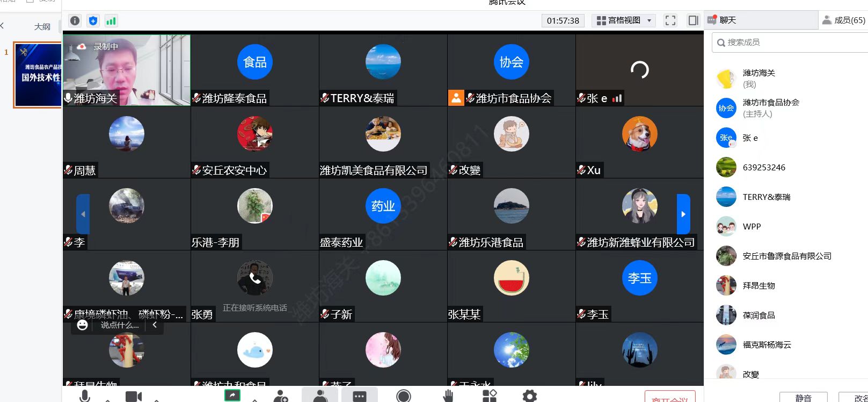The width and height of the screenshot is (868, 402).
Task: Click the 协会 avatar of 潍坊市食品协会 tile
Action: tap(511, 62)
